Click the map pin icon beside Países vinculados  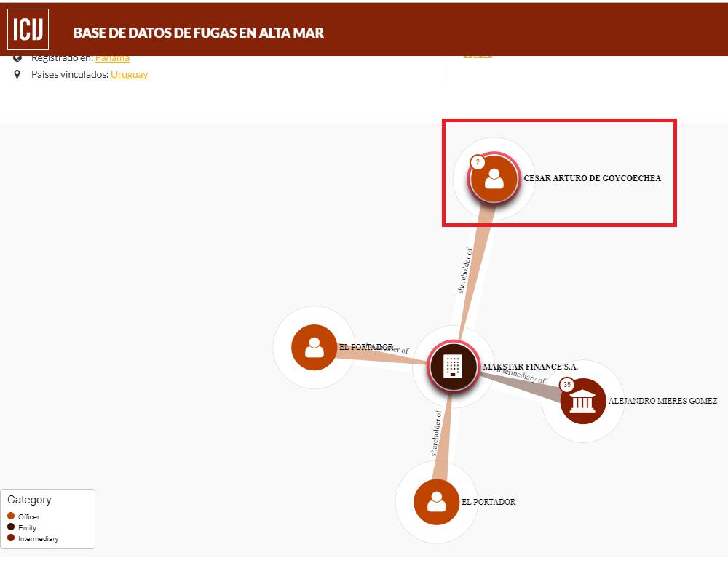coord(17,74)
